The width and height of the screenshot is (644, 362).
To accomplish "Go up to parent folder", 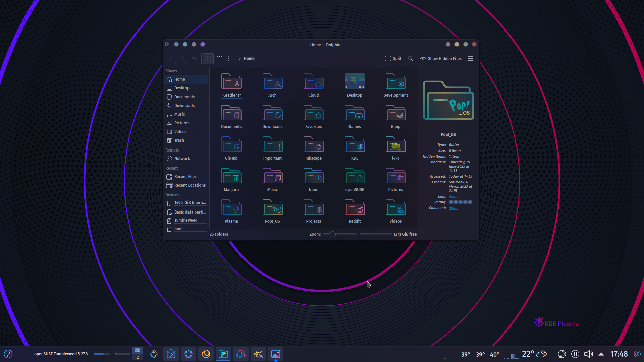I will click(194, 59).
